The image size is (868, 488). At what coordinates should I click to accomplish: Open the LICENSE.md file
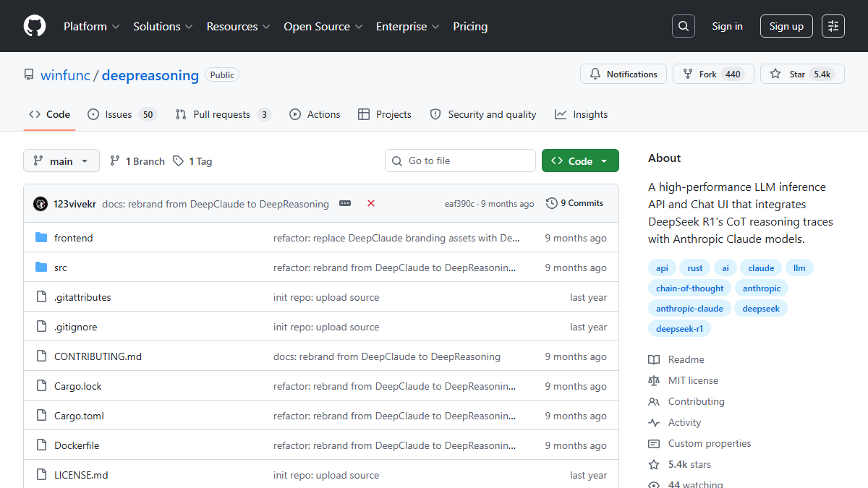[81, 475]
